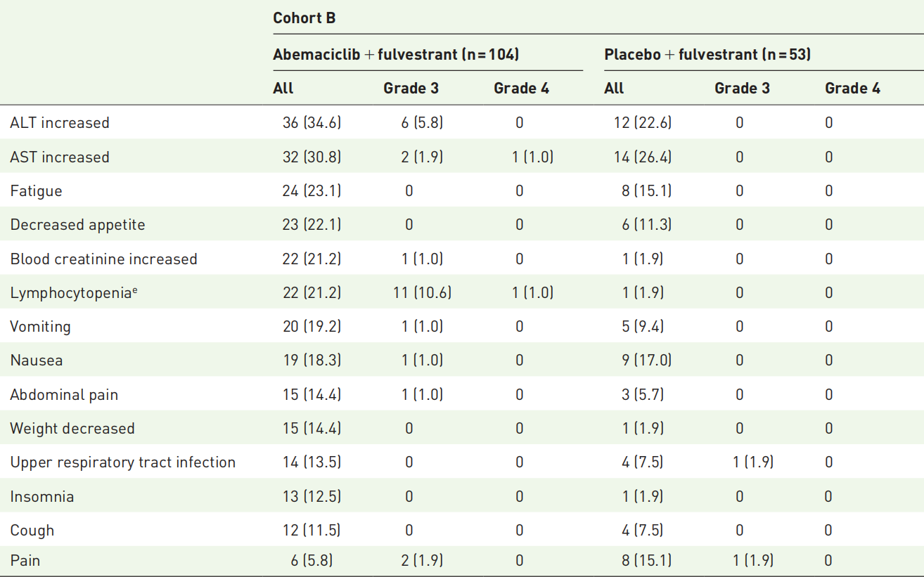Select the Abemaciclib + fulvestrant (n=104) heading
Image resolution: width=924 pixels, height=577 pixels.
[x=396, y=54]
